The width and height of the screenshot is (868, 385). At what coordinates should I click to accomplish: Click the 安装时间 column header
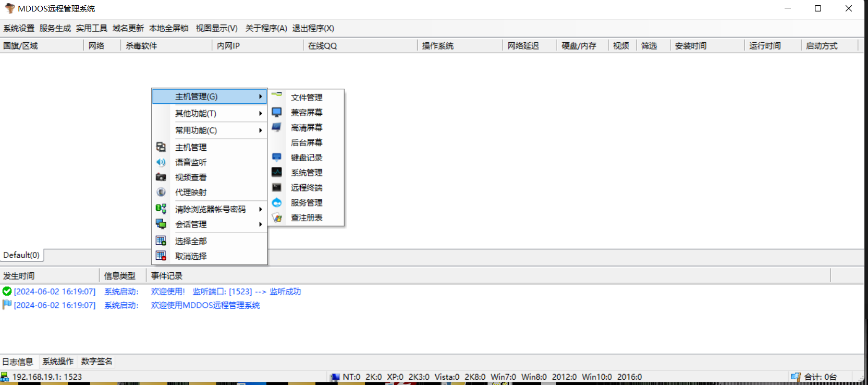click(x=707, y=46)
